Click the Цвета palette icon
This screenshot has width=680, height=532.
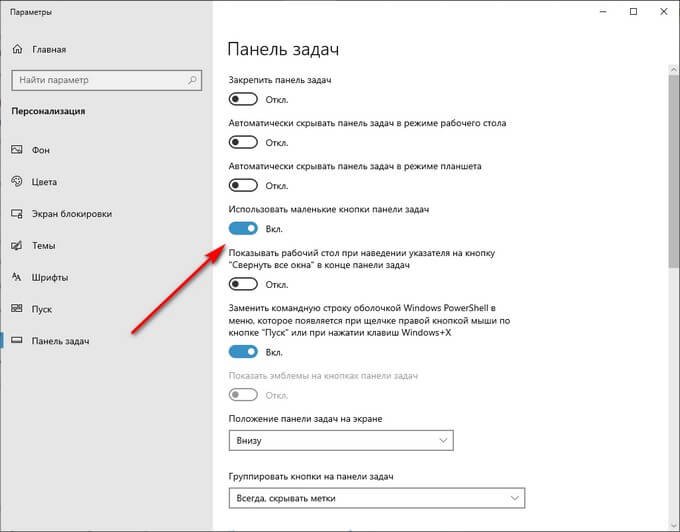click(x=17, y=181)
